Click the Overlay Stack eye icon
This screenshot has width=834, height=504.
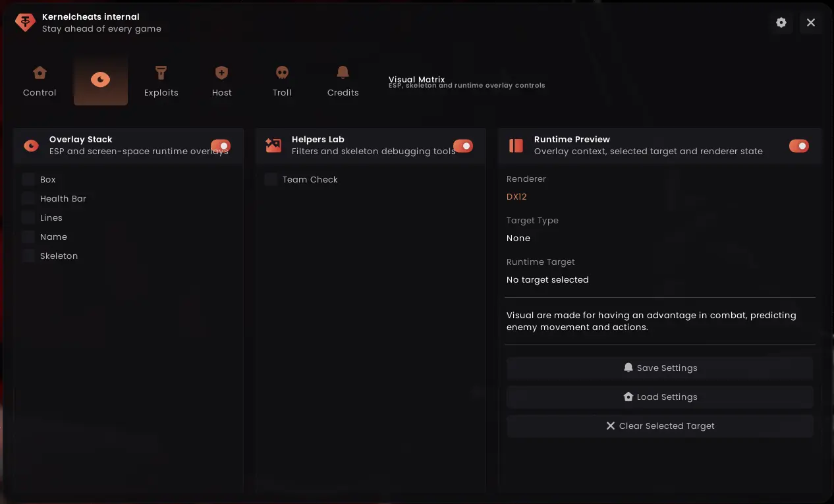tap(31, 146)
